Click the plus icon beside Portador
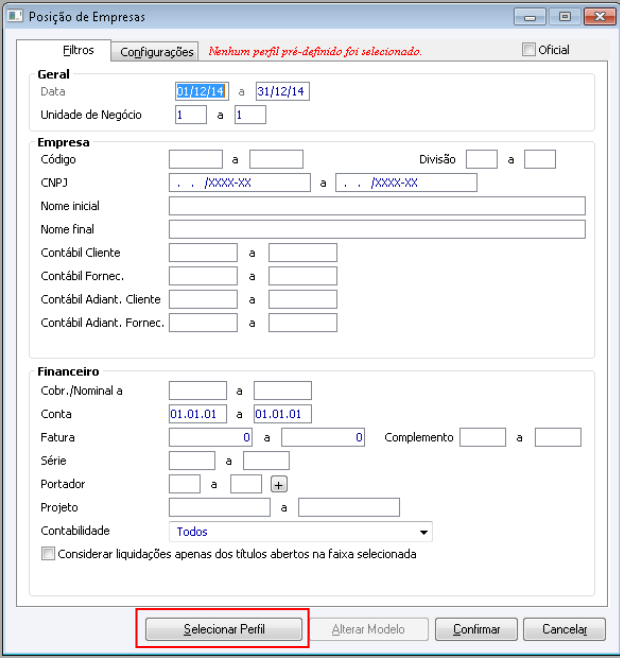This screenshot has height=658, width=620. pyautogui.click(x=279, y=485)
